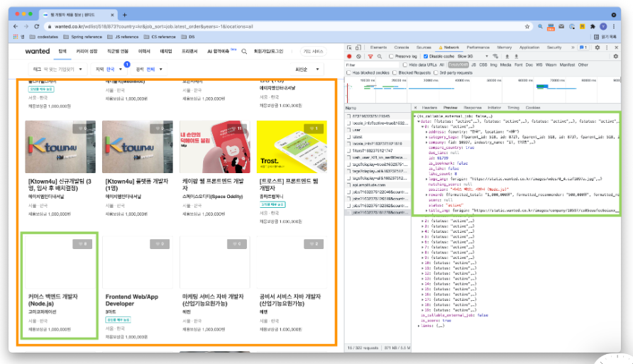Toggle the red network filter funnel
Screen dimensions: 633x364
[x=370, y=57]
